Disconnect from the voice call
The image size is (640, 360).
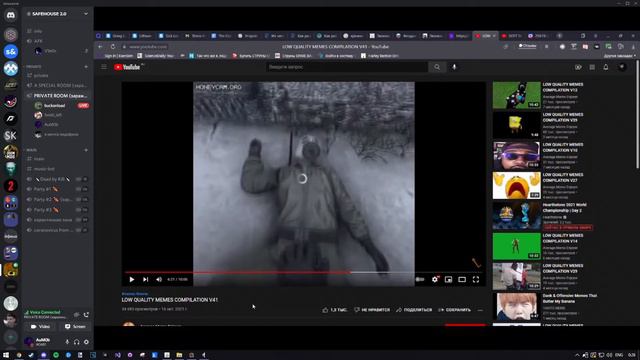pos(86,315)
